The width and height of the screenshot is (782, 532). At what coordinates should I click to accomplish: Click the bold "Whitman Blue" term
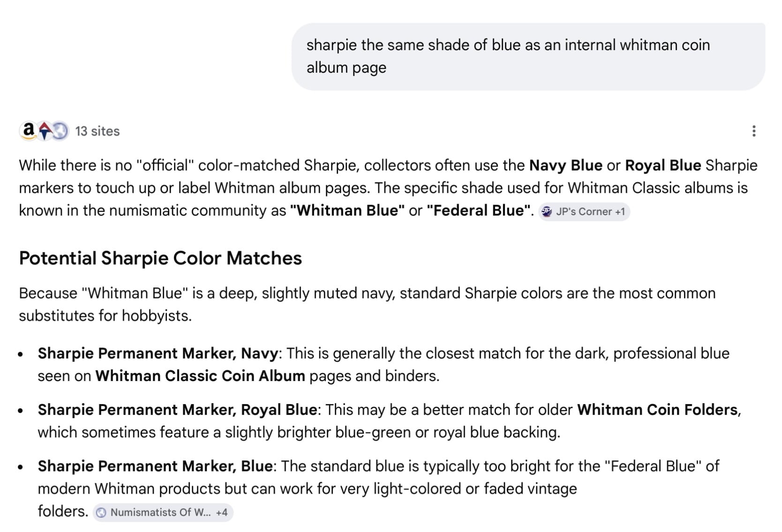347,210
